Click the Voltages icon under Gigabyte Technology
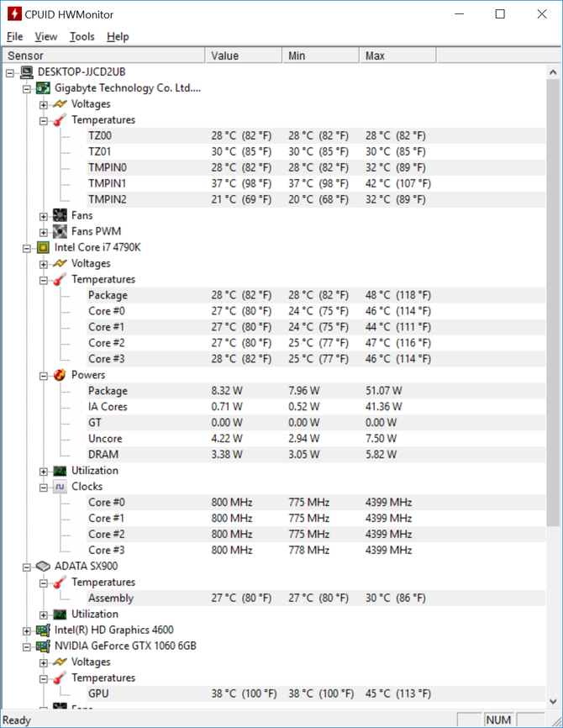Screen dimensions: 563x728 click(x=60, y=103)
